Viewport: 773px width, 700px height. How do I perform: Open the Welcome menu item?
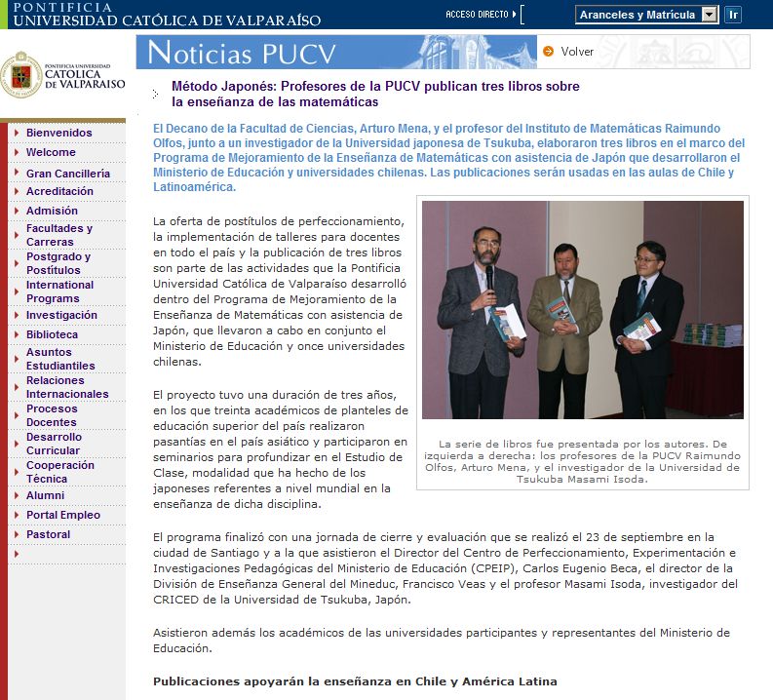(x=51, y=152)
